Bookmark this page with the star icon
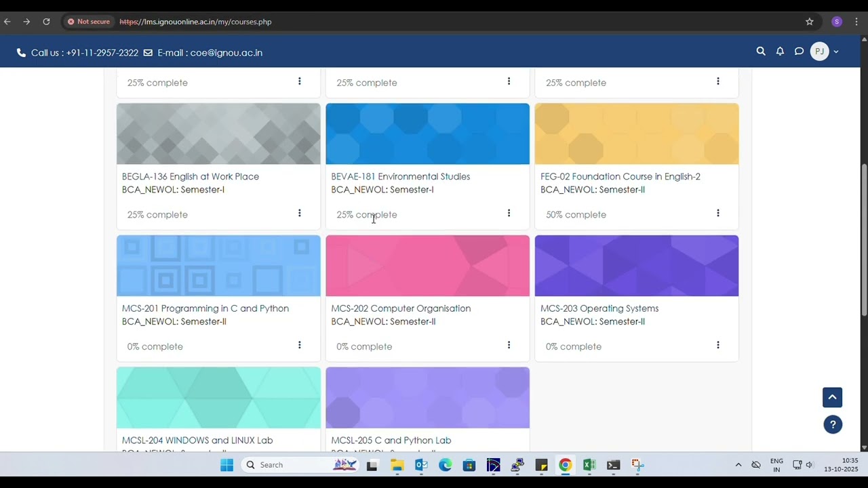 [x=809, y=22]
